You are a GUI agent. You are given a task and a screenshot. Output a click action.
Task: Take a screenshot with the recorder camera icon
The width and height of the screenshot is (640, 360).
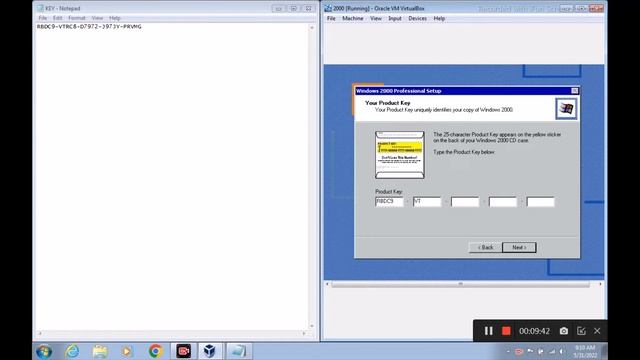(x=564, y=331)
